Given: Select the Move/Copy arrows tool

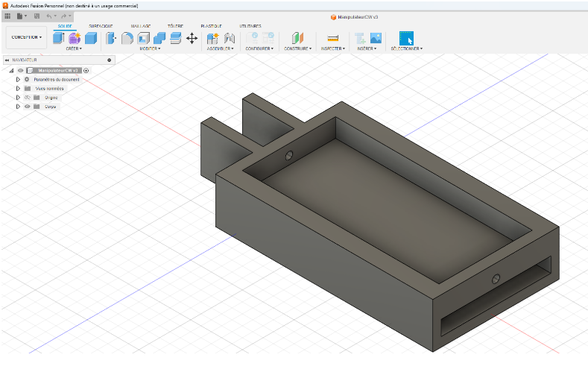Looking at the screenshot, I should point(192,38).
